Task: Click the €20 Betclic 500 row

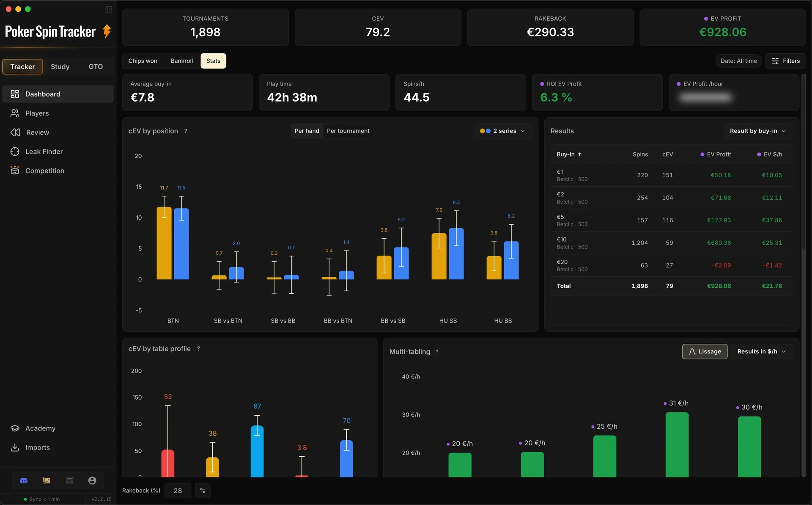Action: point(671,265)
